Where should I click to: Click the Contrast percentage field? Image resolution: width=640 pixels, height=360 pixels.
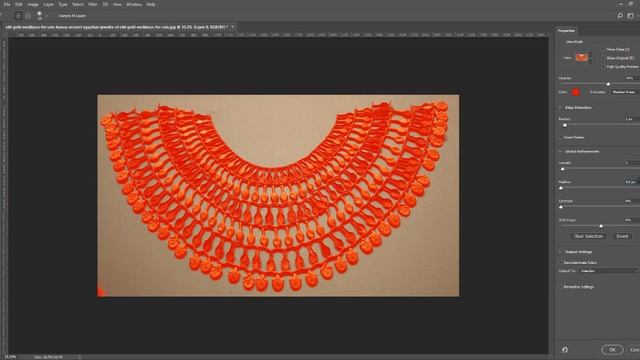coord(631,201)
